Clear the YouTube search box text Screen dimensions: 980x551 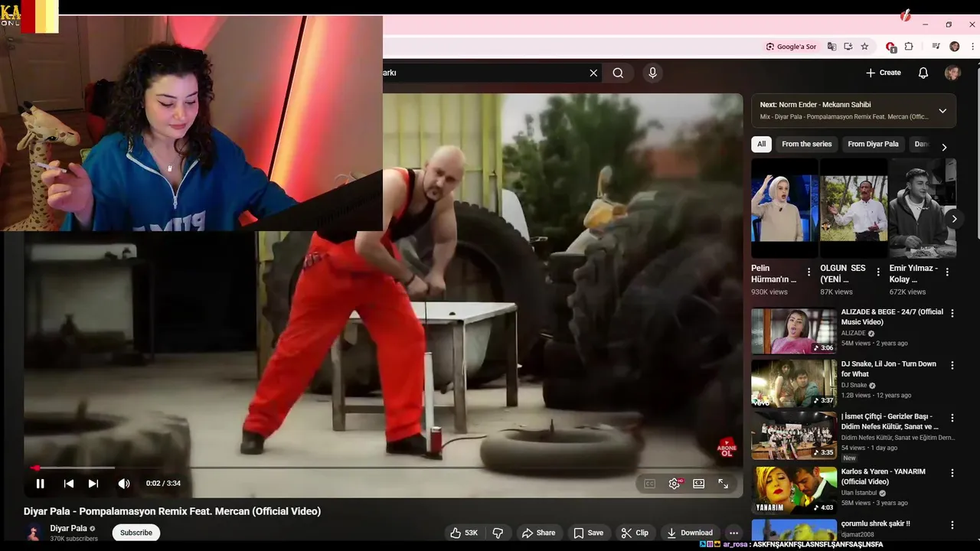point(593,73)
